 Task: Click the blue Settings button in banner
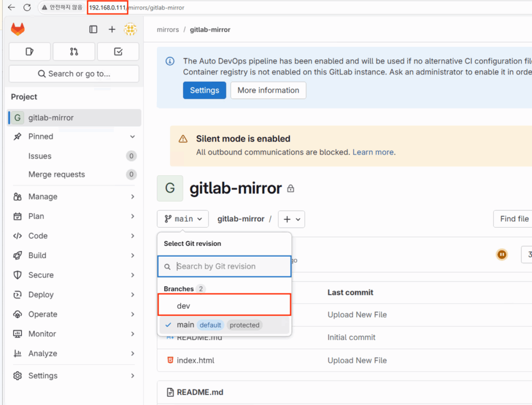(205, 90)
